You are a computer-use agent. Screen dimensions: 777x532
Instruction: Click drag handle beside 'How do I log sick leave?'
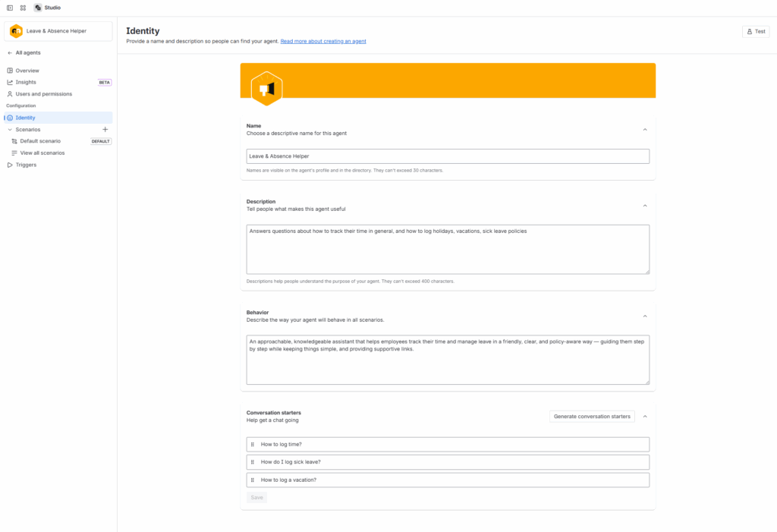click(253, 462)
